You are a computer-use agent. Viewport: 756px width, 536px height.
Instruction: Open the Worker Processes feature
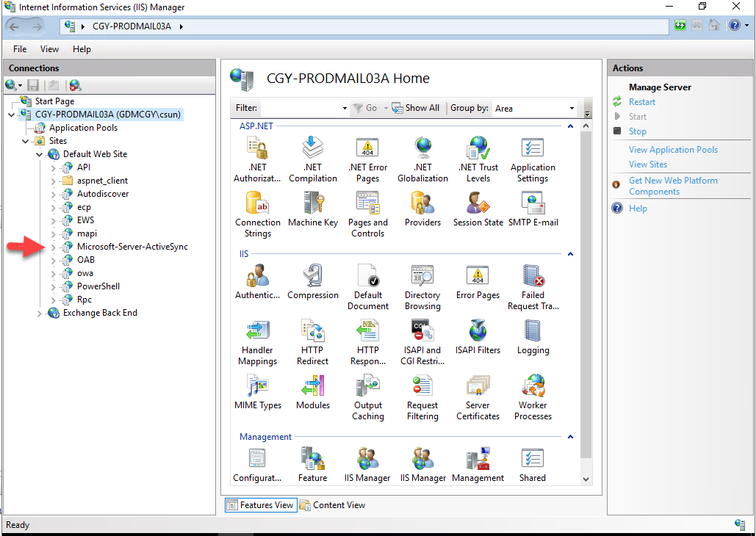pos(533,397)
